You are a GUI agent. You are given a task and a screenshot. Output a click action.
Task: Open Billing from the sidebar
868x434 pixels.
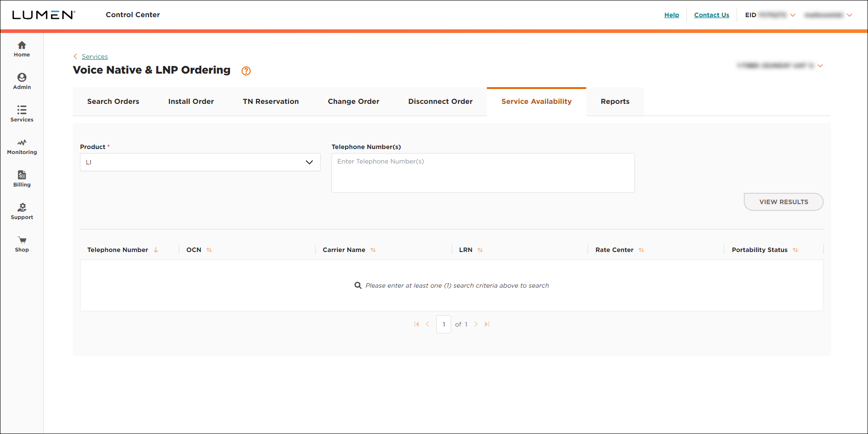22,179
